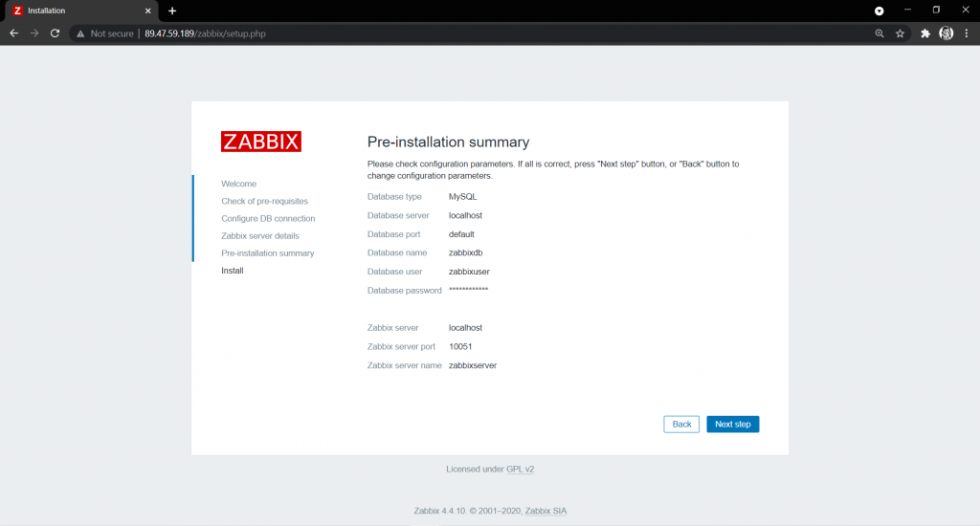Click the Zabbix server name label
The image size is (980, 526).
(405, 365)
